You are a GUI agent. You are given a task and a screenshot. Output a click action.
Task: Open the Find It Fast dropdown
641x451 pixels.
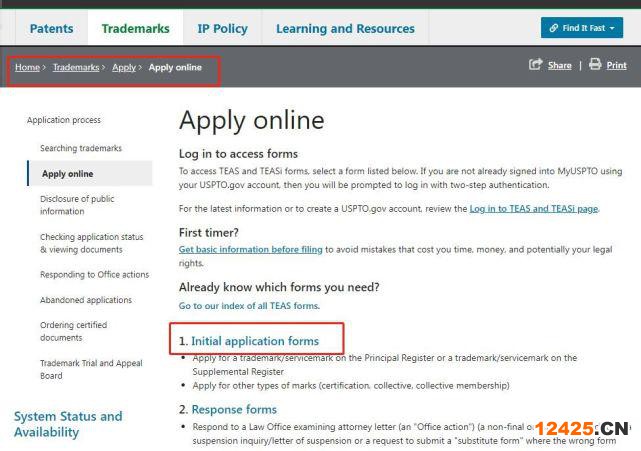(581, 28)
